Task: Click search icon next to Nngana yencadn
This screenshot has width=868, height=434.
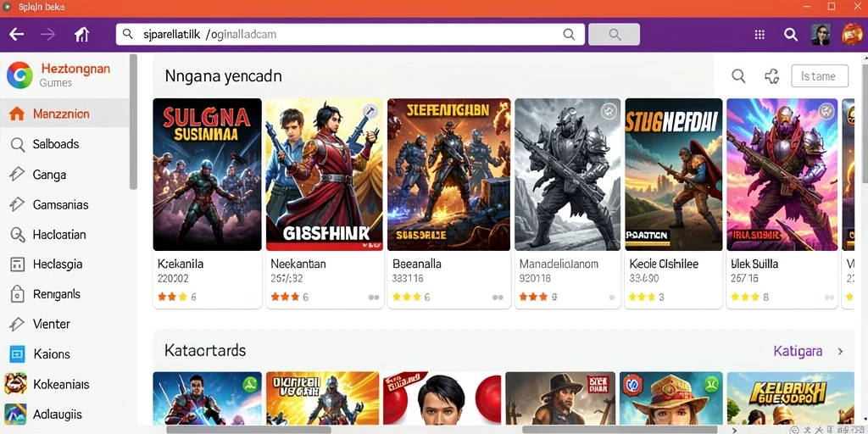Action: tap(738, 76)
